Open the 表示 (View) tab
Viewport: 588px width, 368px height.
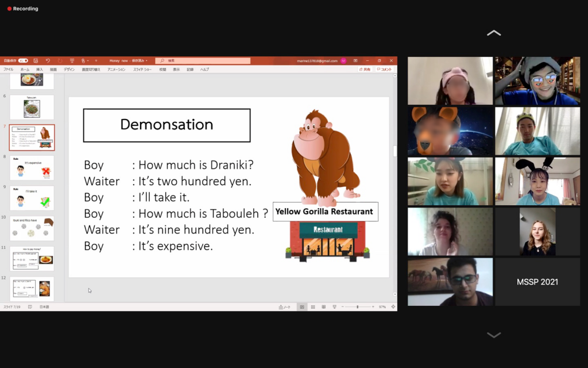click(x=176, y=70)
